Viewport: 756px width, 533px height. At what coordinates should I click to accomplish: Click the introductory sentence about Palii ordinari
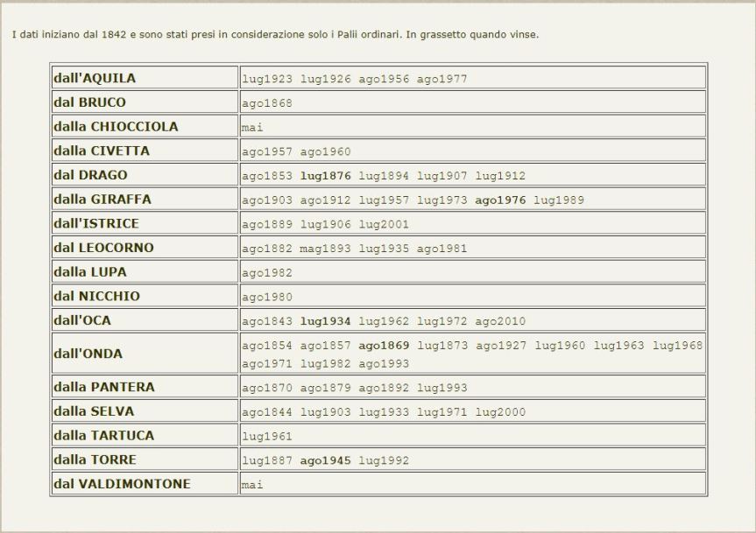pyautogui.click(x=276, y=36)
